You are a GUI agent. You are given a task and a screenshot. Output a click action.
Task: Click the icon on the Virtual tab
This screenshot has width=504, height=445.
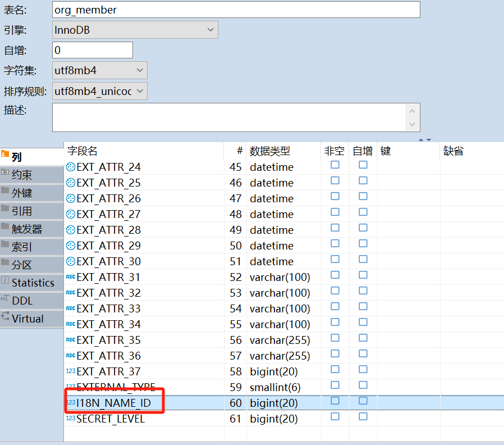(x=5, y=316)
